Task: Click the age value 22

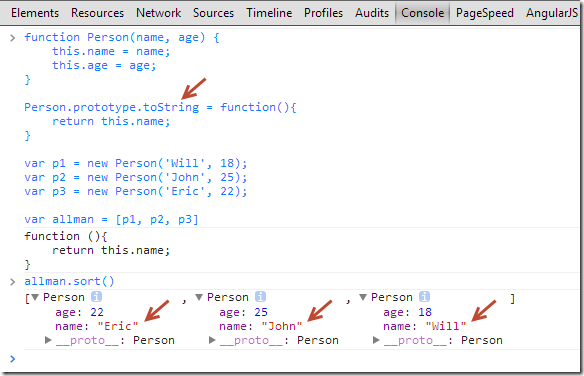Action: 97,312
